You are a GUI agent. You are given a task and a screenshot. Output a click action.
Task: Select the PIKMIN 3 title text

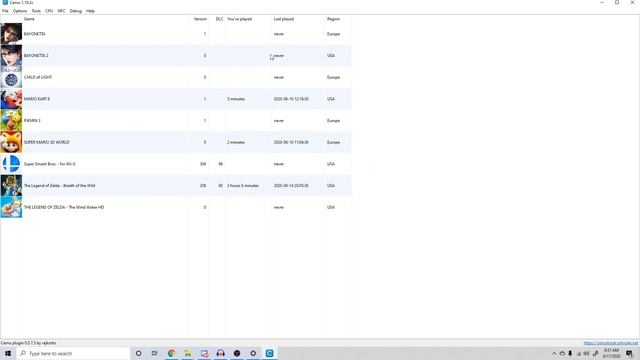click(x=32, y=120)
